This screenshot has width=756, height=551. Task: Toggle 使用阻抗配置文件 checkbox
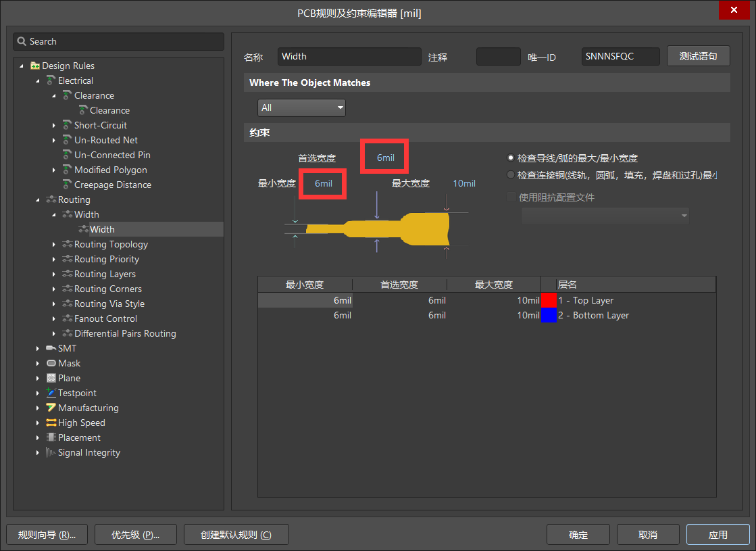511,197
